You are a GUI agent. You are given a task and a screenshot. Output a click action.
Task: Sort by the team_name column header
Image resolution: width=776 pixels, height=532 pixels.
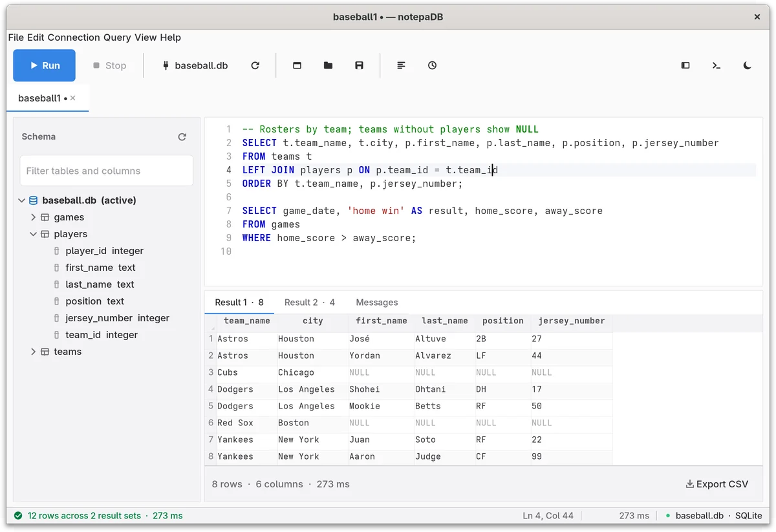[247, 321]
